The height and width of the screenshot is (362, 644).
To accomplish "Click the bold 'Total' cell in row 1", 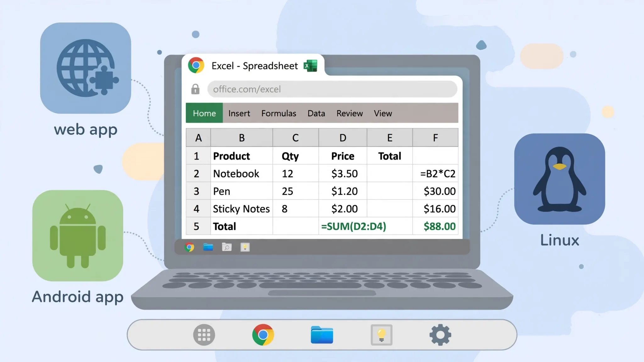I will 390,156.
